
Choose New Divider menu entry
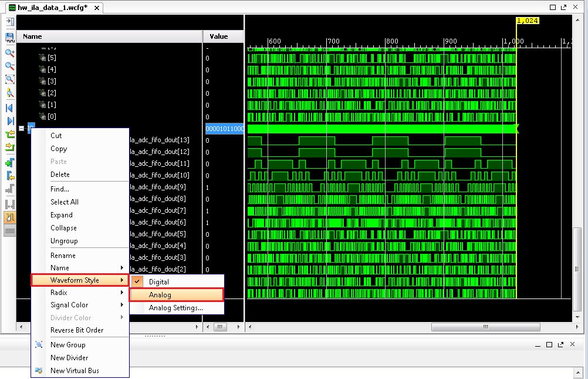click(80, 358)
